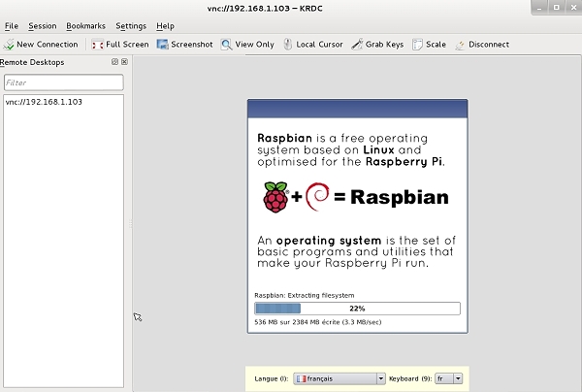The width and height of the screenshot is (582, 392).
Task: Select vnc://192.168.1.103 in Remote Desktops list
Action: (x=44, y=102)
